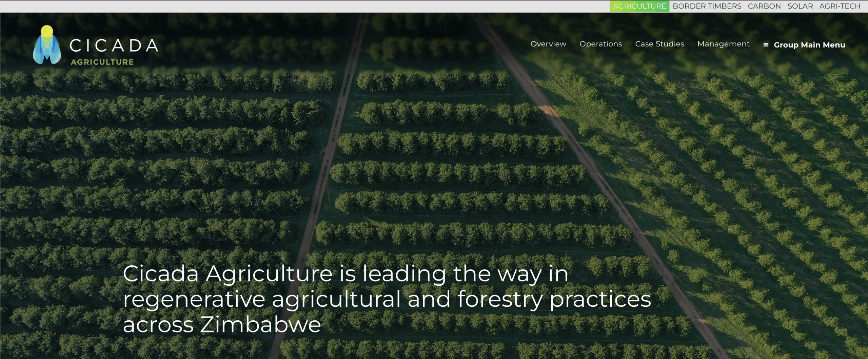Navigate to the AGRI-TECH section

[x=840, y=6]
